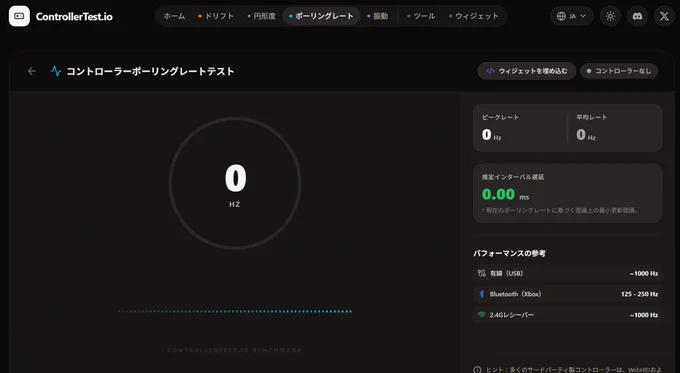Screen dimensions: 680x373
Task: Click the パフォーマンスの参考 heading
Action: tap(509, 253)
